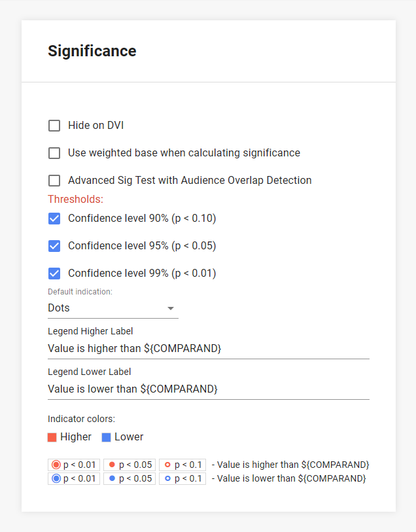The width and height of the screenshot is (416, 532).
Task: Click the Significance heading
Action: pos(92,51)
